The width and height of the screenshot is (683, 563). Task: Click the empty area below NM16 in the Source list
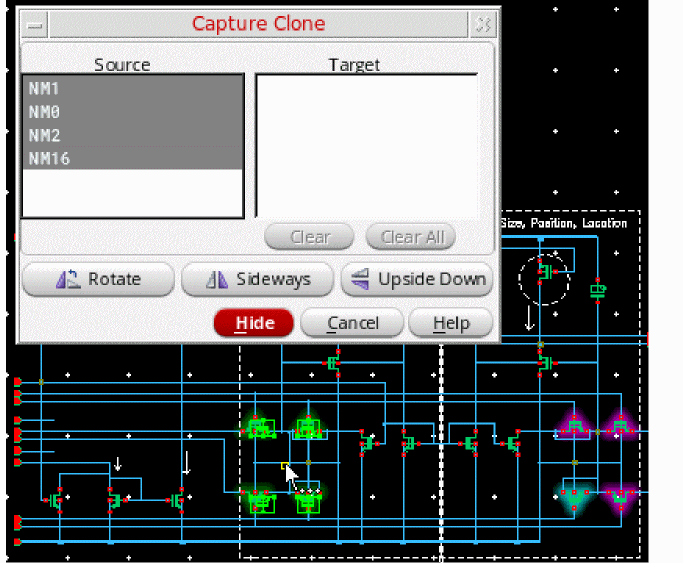click(132, 192)
